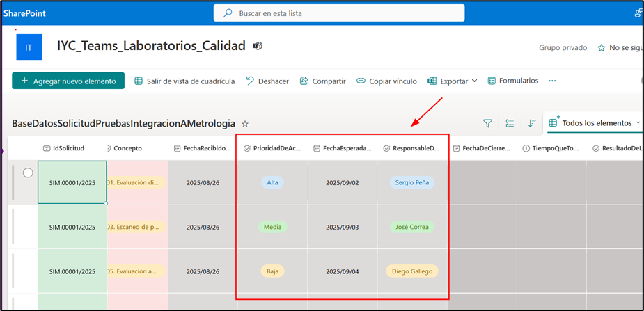Favorite the list with the star icon
The image size is (644, 311).
click(245, 123)
